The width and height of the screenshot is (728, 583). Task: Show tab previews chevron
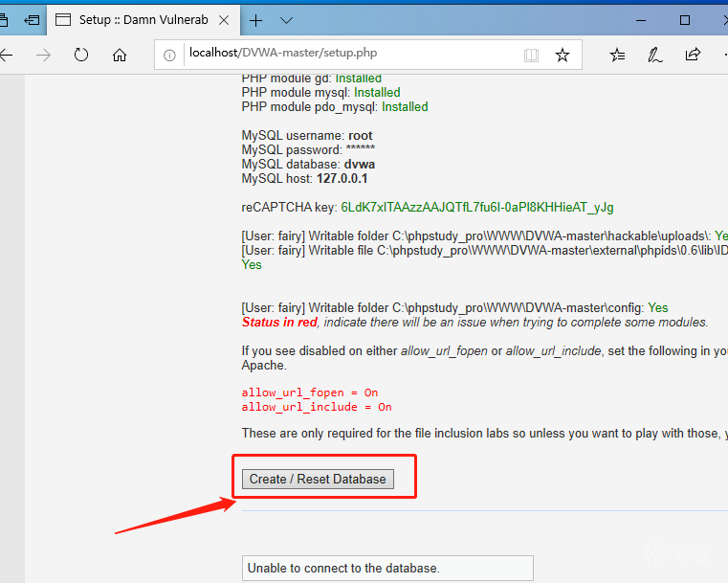click(x=286, y=20)
